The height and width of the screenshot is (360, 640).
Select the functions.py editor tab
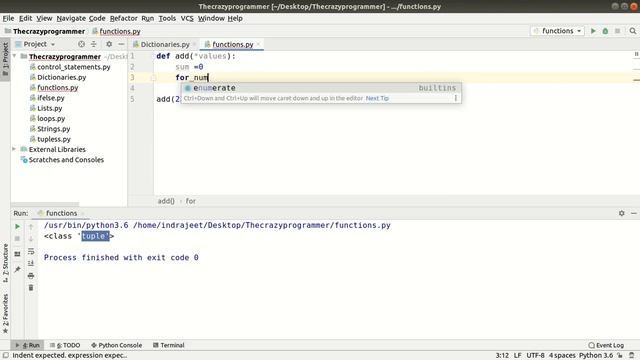click(232, 44)
